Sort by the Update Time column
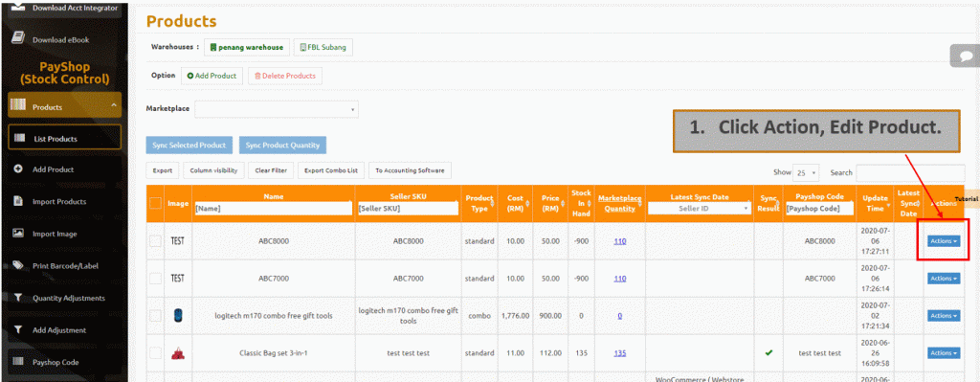The width and height of the screenshot is (980, 382). (875, 203)
